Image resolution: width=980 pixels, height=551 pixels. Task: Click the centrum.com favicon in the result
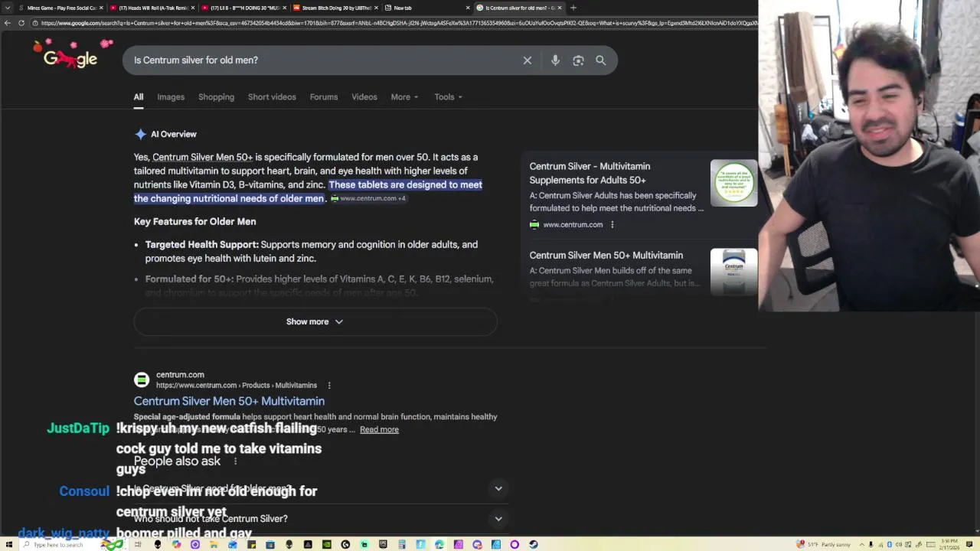pos(142,380)
